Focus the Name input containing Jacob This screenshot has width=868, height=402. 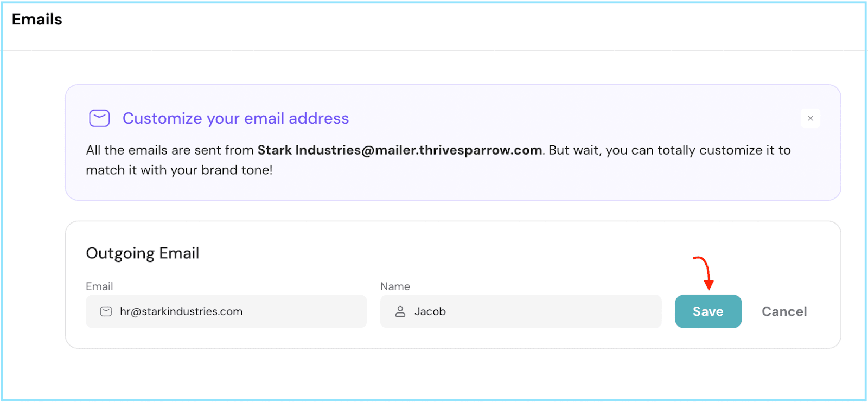point(532,311)
